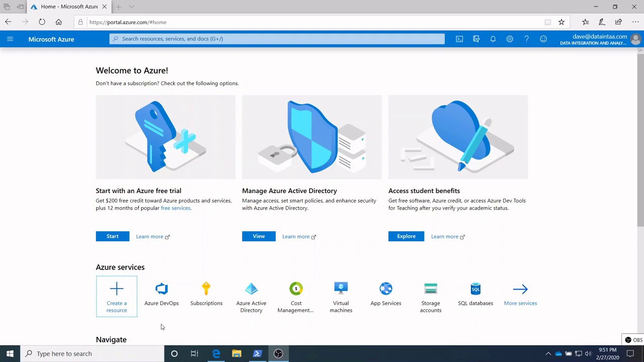Open portal settings gear
Image resolution: width=644 pixels, height=362 pixels.
point(510,39)
